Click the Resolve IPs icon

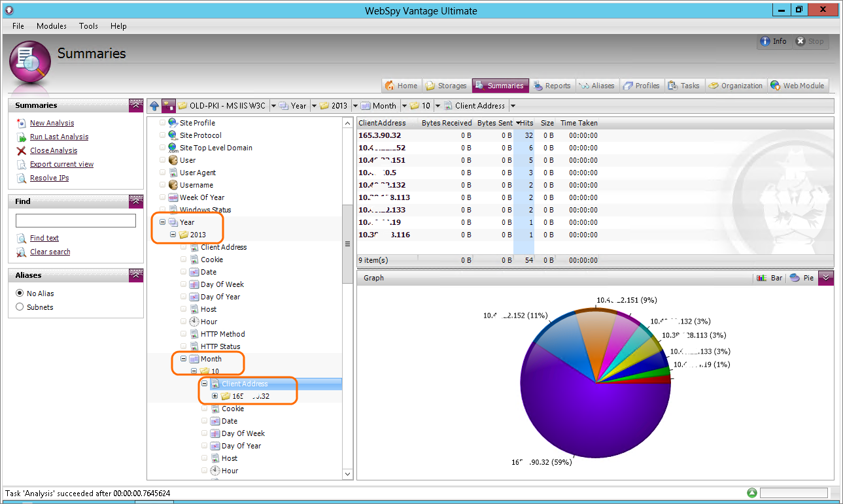click(x=22, y=178)
